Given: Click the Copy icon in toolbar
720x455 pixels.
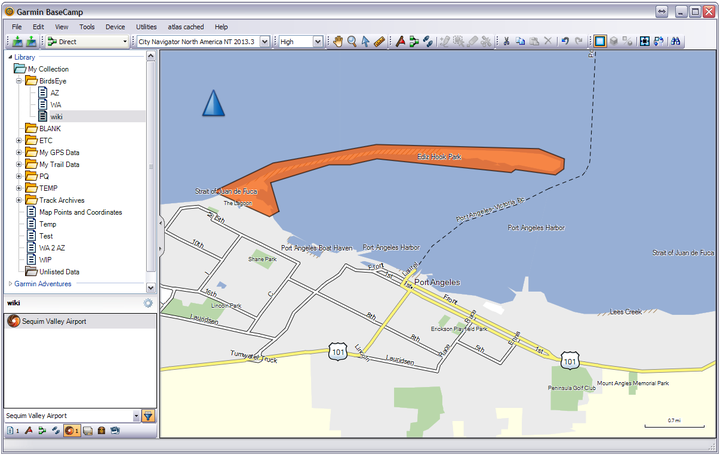Looking at the screenshot, I should pos(520,41).
